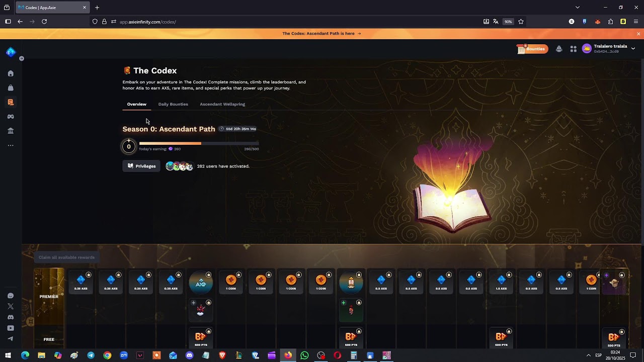Screen dimensions: 644x362
Task: Open the YouTube icon in left sidebar
Action: tap(11, 328)
